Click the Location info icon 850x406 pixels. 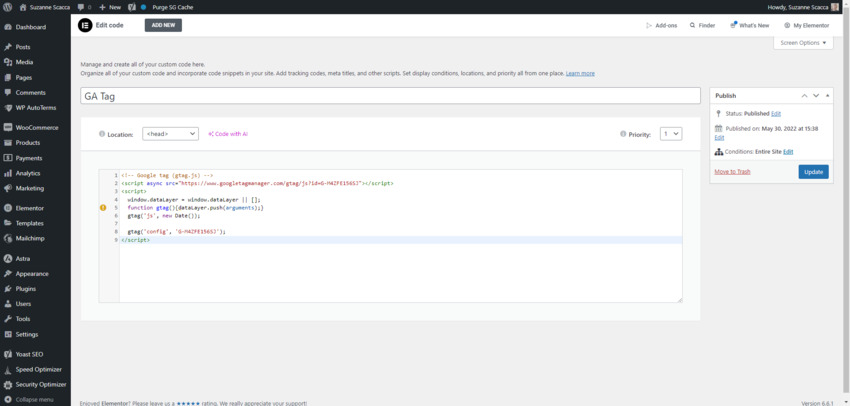pyautogui.click(x=102, y=134)
